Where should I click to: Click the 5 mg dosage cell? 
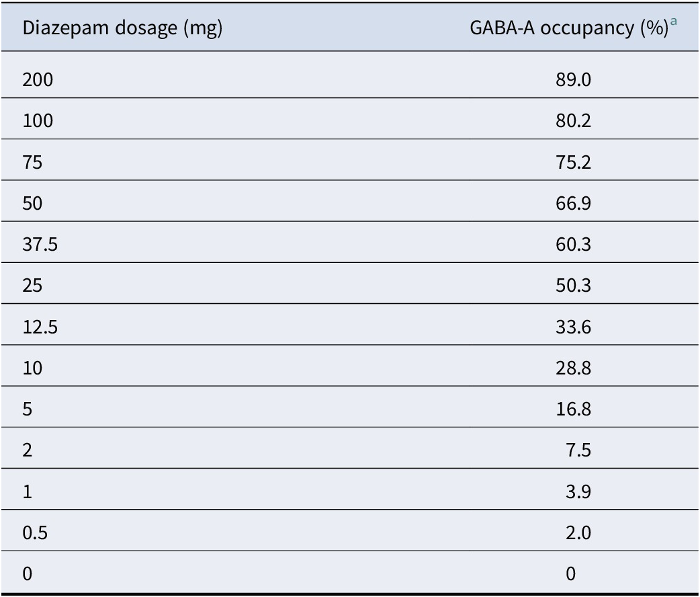[28, 409]
